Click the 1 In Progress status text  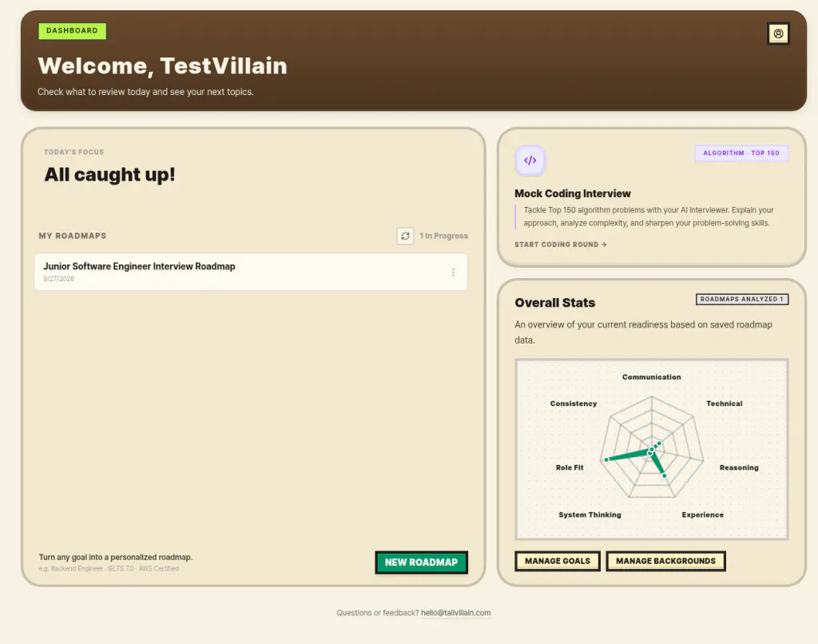point(443,236)
